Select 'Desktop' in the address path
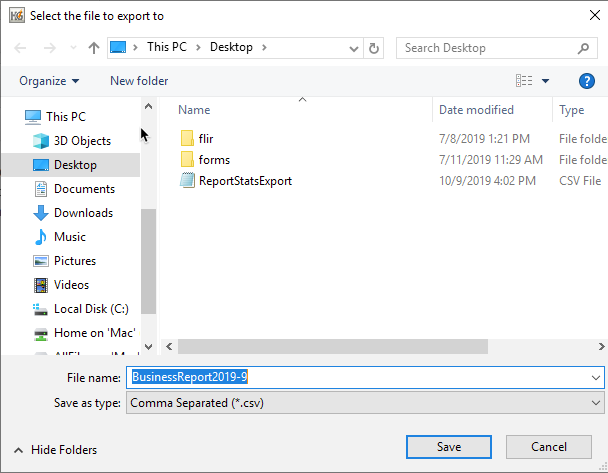 pos(231,47)
